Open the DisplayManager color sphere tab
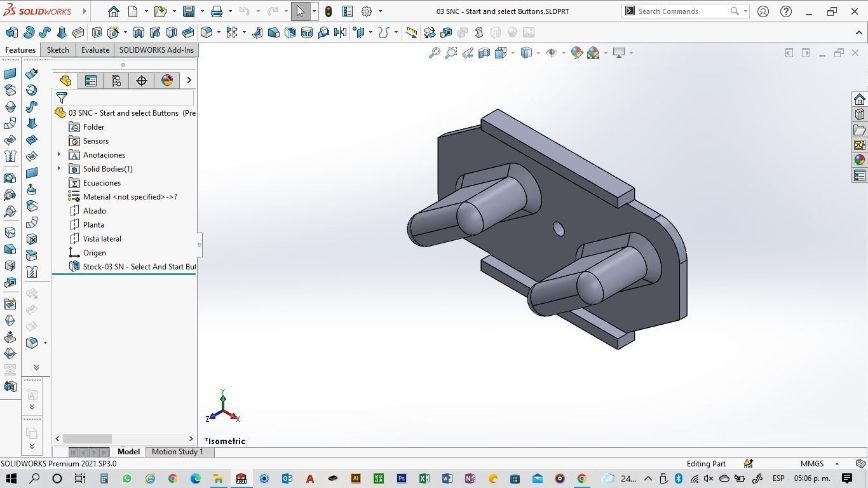The height and width of the screenshot is (488, 868). pos(167,80)
